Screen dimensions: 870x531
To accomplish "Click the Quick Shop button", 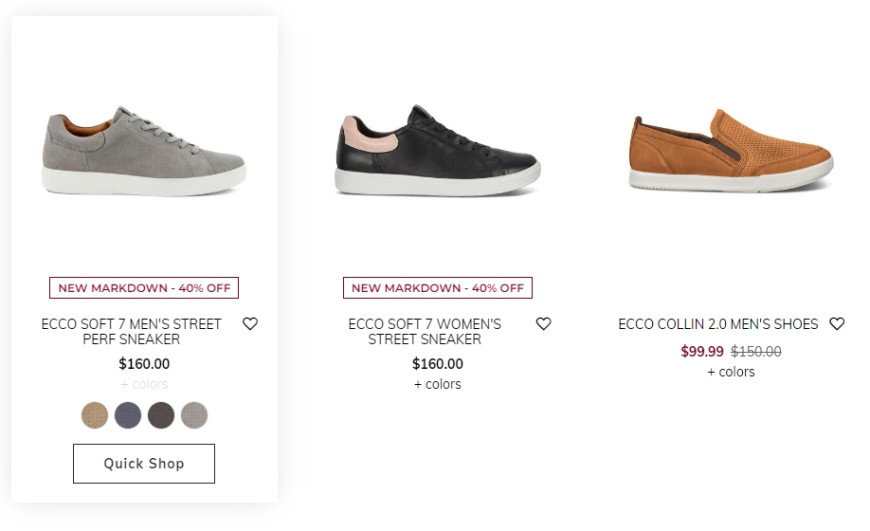I will click(144, 463).
